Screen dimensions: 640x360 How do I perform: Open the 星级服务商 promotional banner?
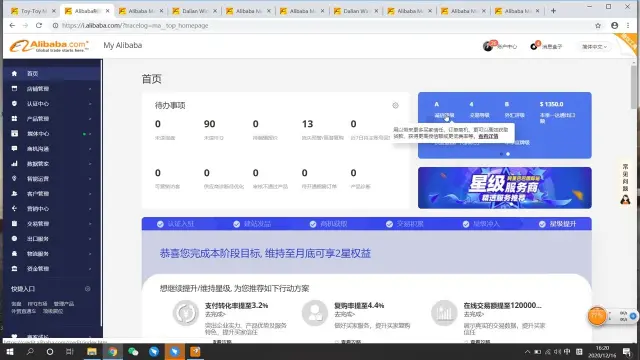click(504, 188)
